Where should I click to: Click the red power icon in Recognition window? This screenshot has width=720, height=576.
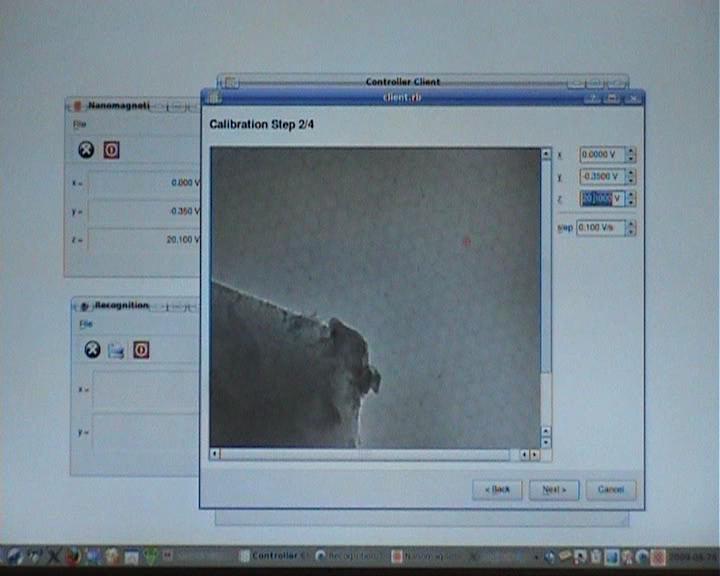point(141,350)
